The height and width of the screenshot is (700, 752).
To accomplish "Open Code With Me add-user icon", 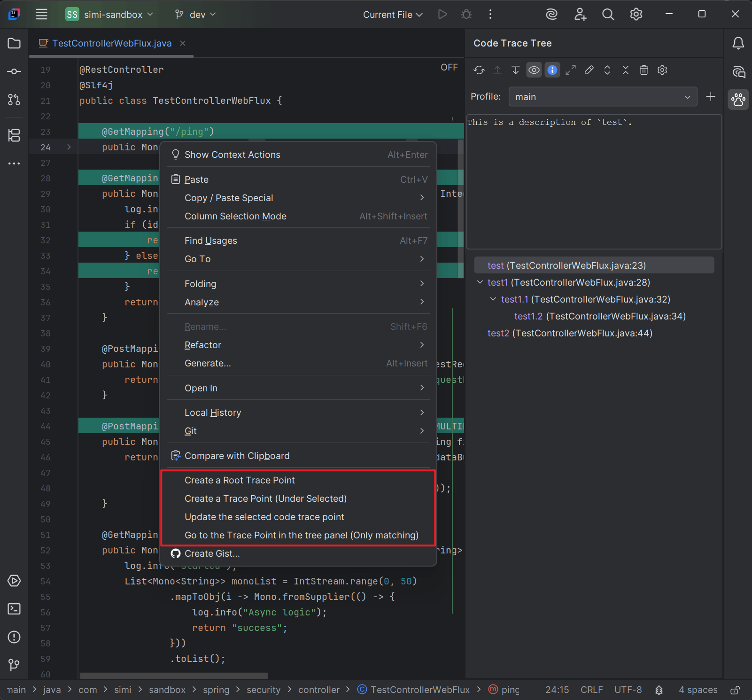I will (580, 14).
